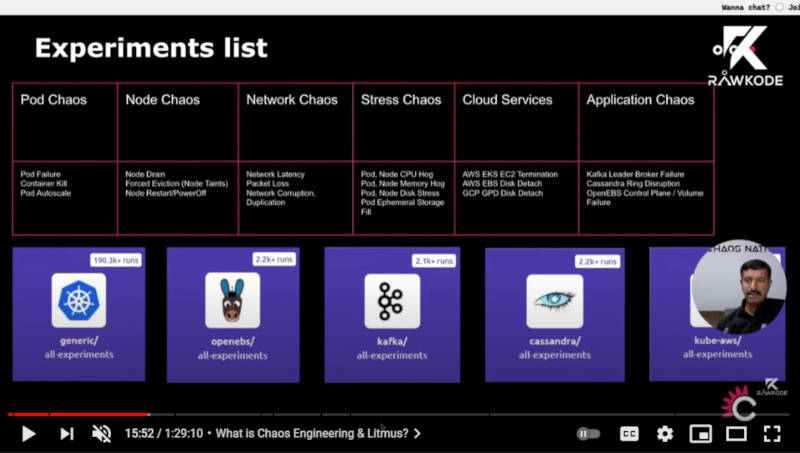Click 'AWS EKS EC2 Termination' text

[x=510, y=174]
